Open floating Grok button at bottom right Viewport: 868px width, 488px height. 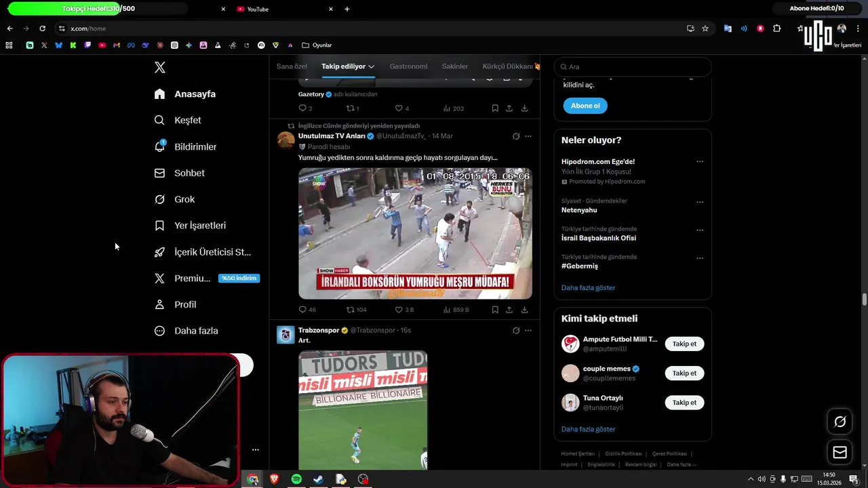(x=840, y=422)
